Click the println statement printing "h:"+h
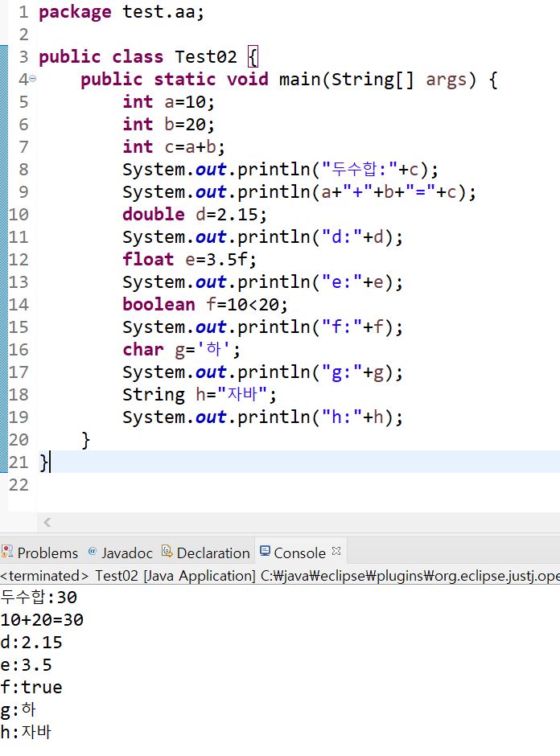The image size is (560, 756). pos(262,417)
